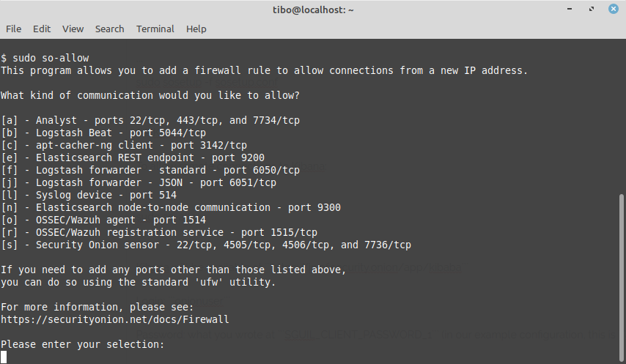Open the Terminal menu
Viewport: 626px width, 364px height.
tap(155, 29)
